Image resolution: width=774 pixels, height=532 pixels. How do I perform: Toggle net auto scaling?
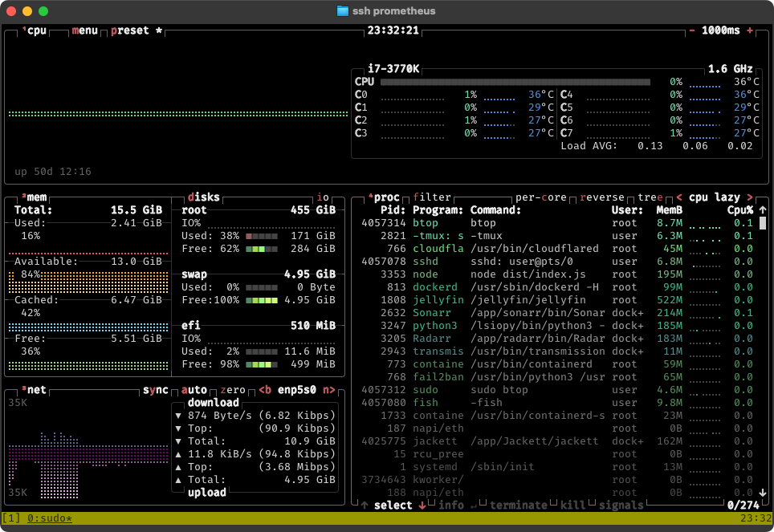click(x=194, y=390)
